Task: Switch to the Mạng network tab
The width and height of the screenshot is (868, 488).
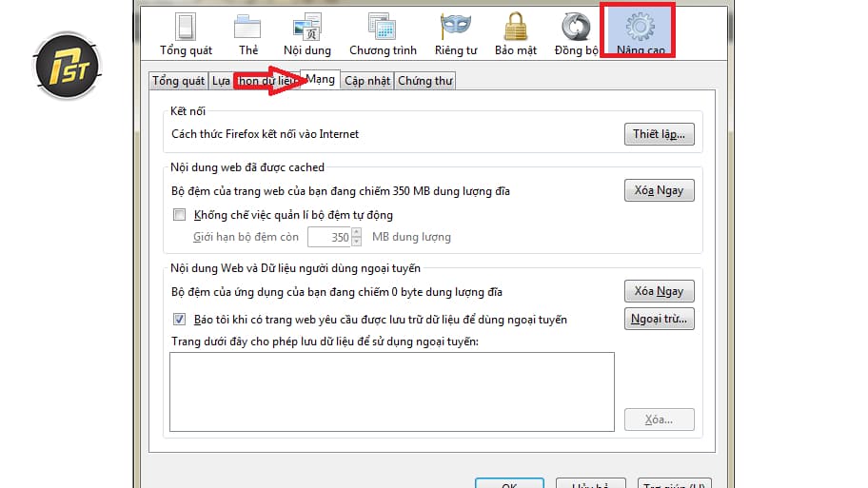Action: click(x=321, y=79)
